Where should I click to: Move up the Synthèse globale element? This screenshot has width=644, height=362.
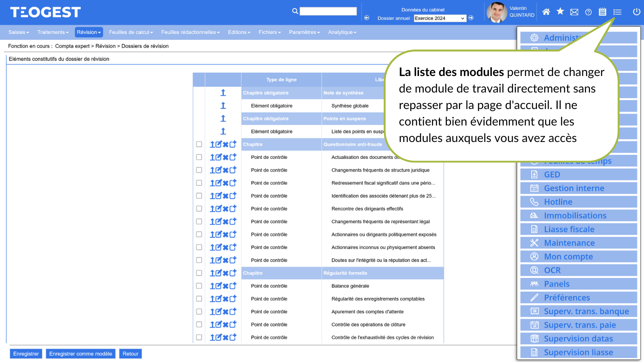coord(223,106)
